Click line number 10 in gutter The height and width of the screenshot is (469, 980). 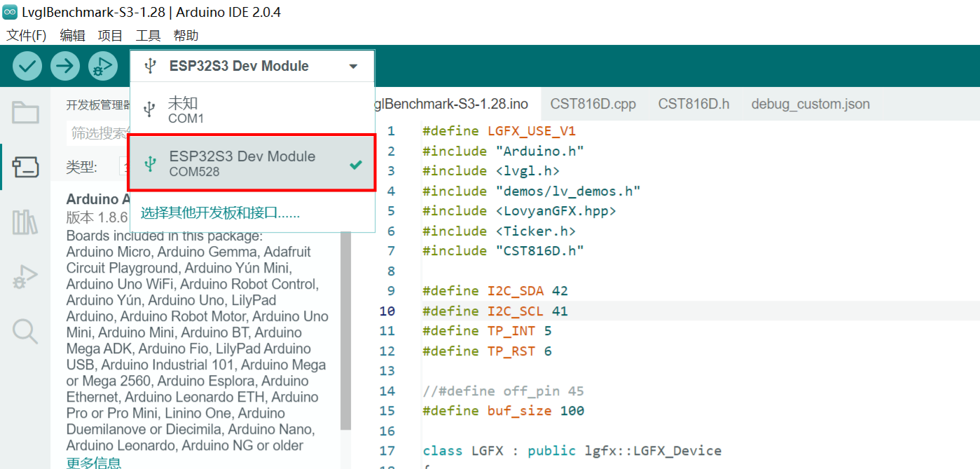(387, 311)
